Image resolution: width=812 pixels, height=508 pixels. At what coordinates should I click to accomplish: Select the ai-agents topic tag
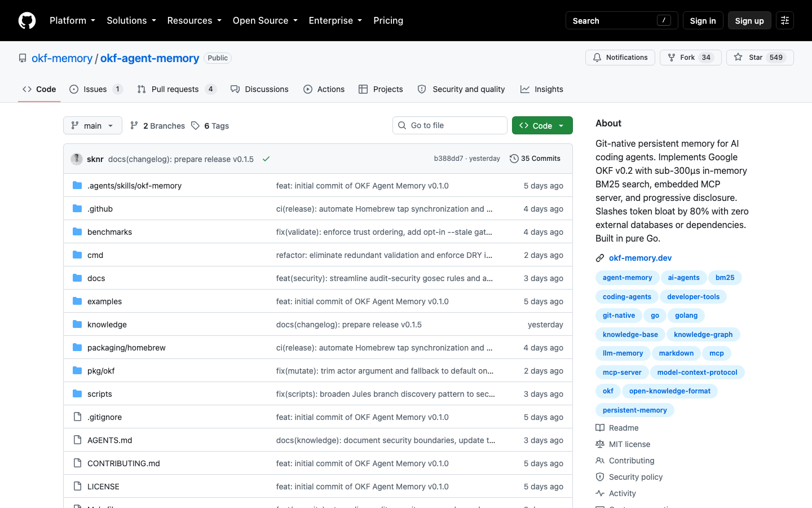pyautogui.click(x=683, y=278)
